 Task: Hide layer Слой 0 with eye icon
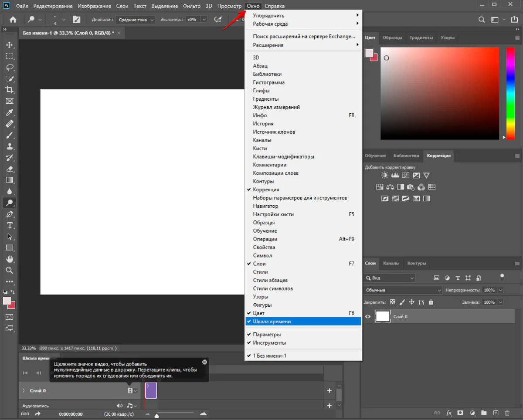368,317
